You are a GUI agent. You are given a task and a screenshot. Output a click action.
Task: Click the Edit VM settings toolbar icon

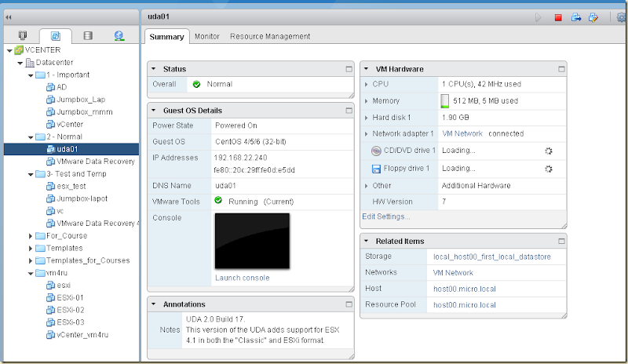click(594, 17)
